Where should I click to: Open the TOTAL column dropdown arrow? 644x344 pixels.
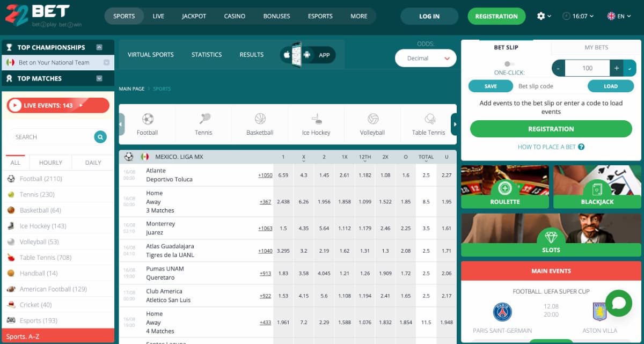tap(426, 161)
